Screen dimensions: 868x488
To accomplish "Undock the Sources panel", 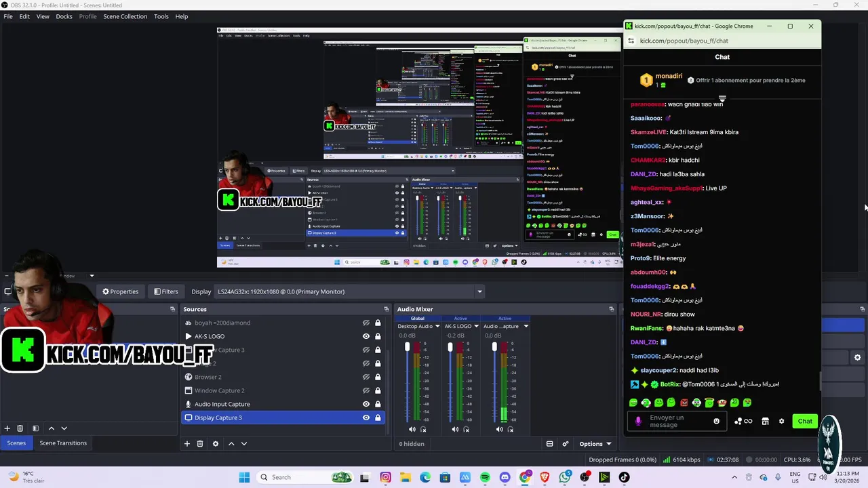I will (386, 309).
